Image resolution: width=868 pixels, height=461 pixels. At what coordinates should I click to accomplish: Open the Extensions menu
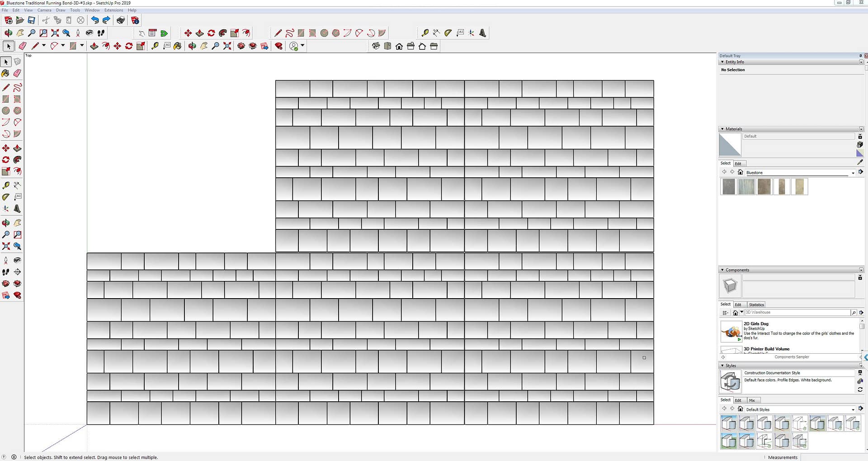(x=113, y=10)
